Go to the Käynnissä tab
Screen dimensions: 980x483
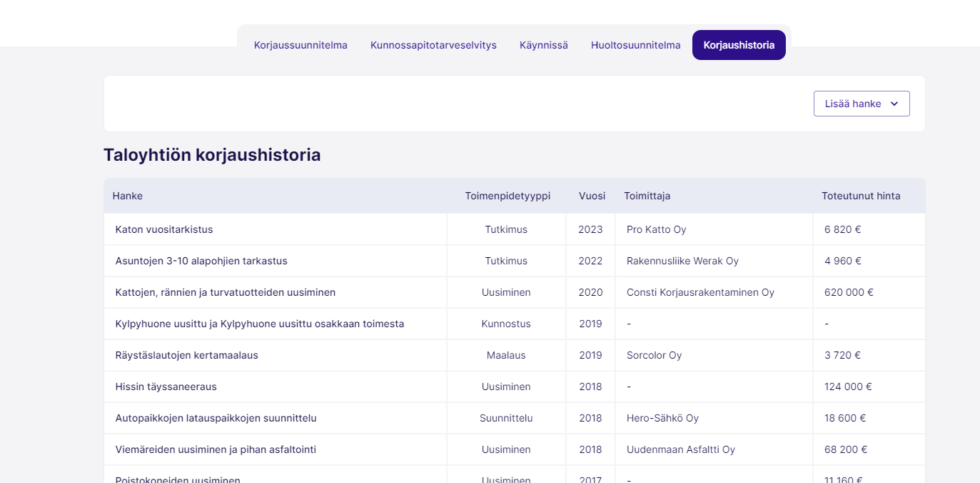tap(544, 45)
